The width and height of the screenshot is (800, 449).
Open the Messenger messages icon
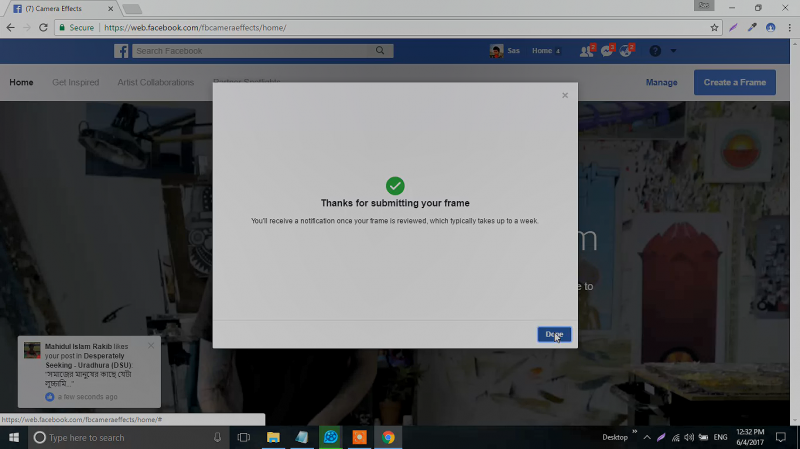[607, 51]
